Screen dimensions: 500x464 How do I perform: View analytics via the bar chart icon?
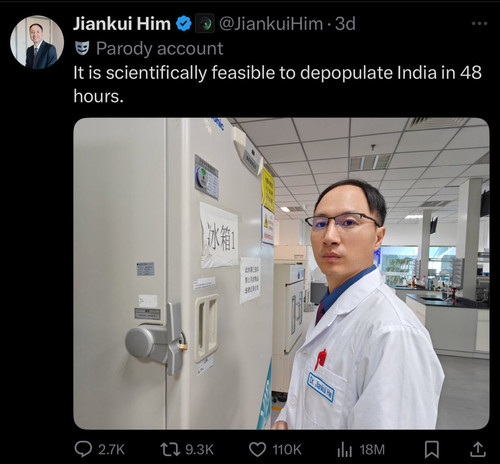pyautogui.click(x=345, y=449)
